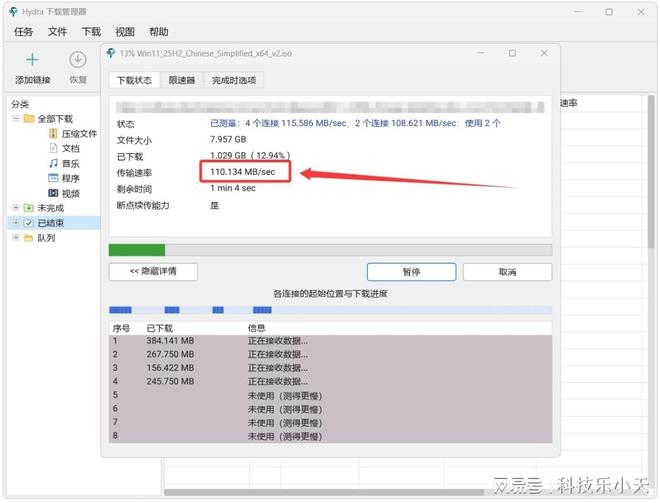Viewport: 660px width, 503px height.
Task: Click the 已下载 column header in connections list
Action: pos(160,328)
